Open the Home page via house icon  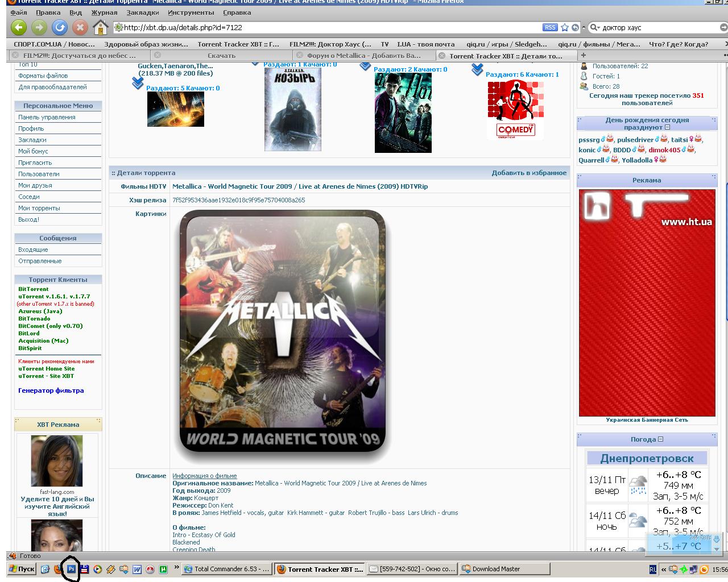point(100,27)
